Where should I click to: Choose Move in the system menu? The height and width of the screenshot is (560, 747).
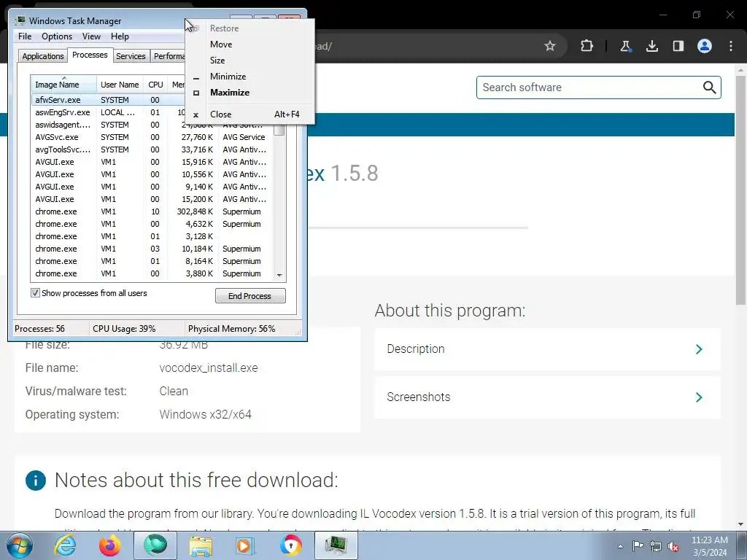pyautogui.click(x=250, y=44)
